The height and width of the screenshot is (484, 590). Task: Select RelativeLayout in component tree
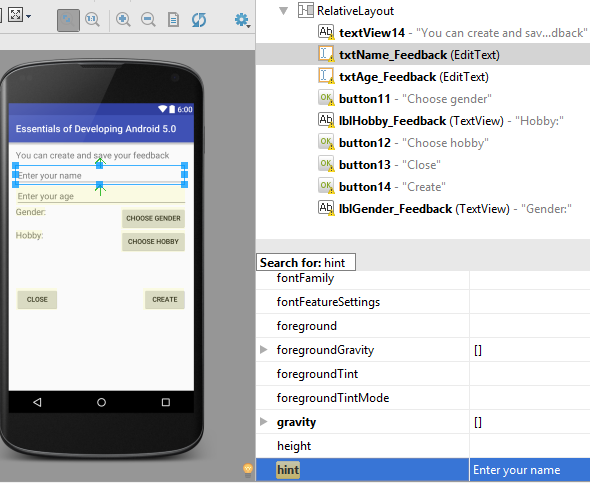point(355,11)
